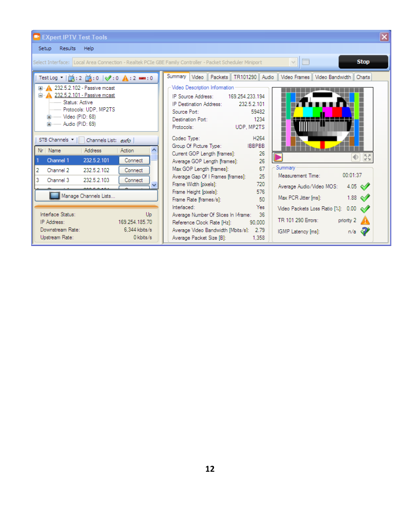
Task: Switch to the Video Bandwidth tab
Action: (333, 77)
